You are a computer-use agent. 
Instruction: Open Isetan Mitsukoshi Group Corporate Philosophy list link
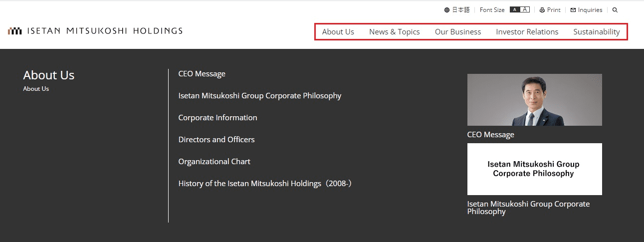point(260,96)
